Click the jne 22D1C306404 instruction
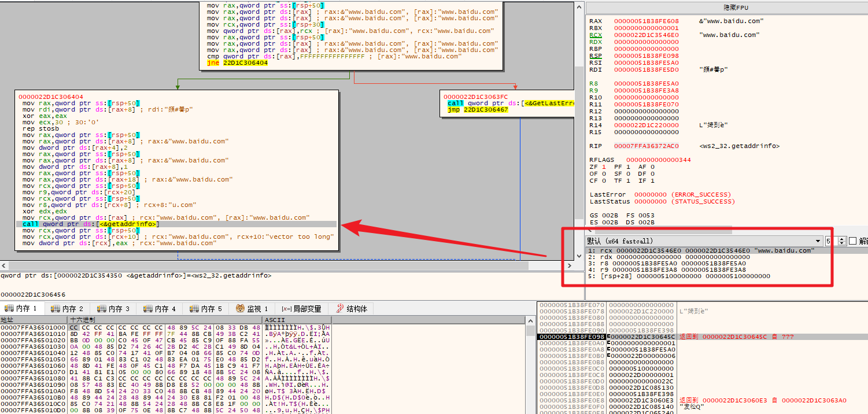 pyautogui.click(x=238, y=62)
